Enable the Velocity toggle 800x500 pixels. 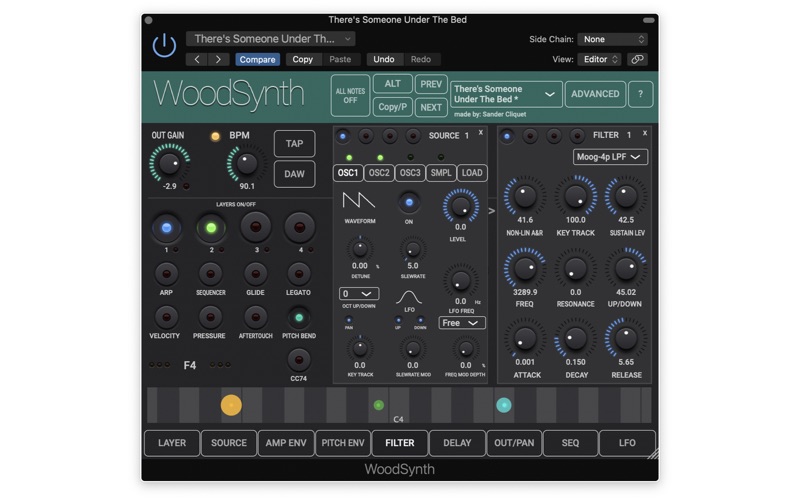166,317
